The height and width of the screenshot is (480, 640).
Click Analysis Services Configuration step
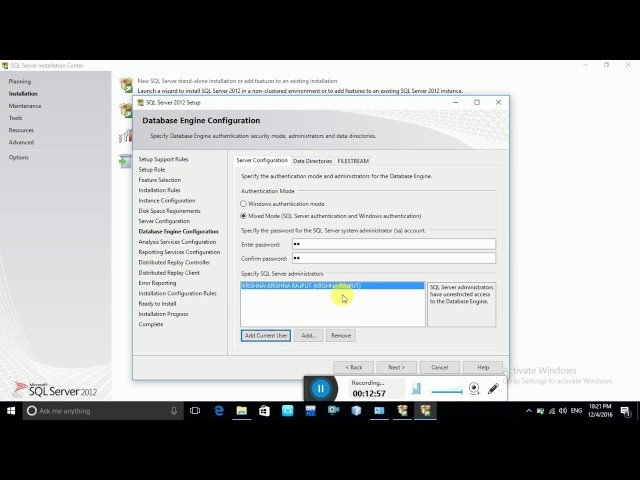[x=177, y=242]
